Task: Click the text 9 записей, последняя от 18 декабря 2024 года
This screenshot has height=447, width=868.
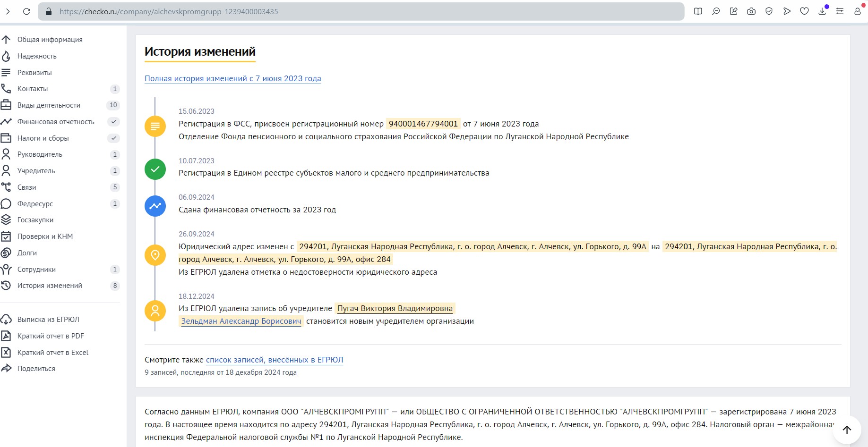Action: (221, 372)
